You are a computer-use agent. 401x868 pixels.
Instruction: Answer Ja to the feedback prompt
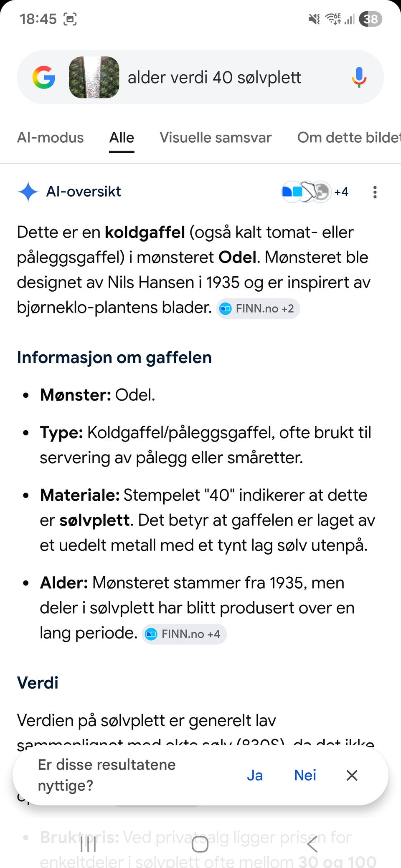pyautogui.click(x=255, y=775)
